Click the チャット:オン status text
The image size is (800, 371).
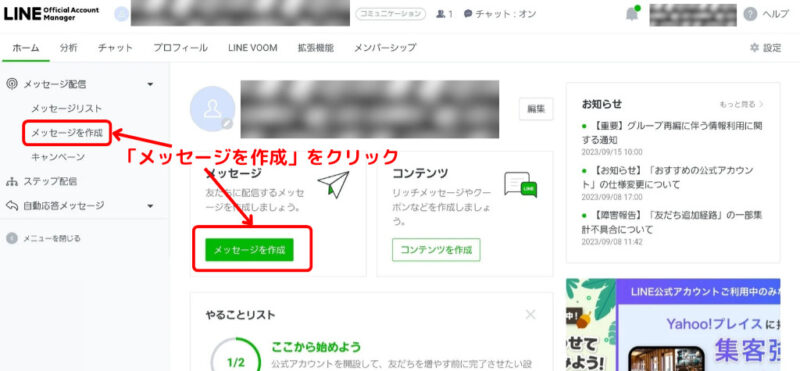pyautogui.click(x=506, y=14)
